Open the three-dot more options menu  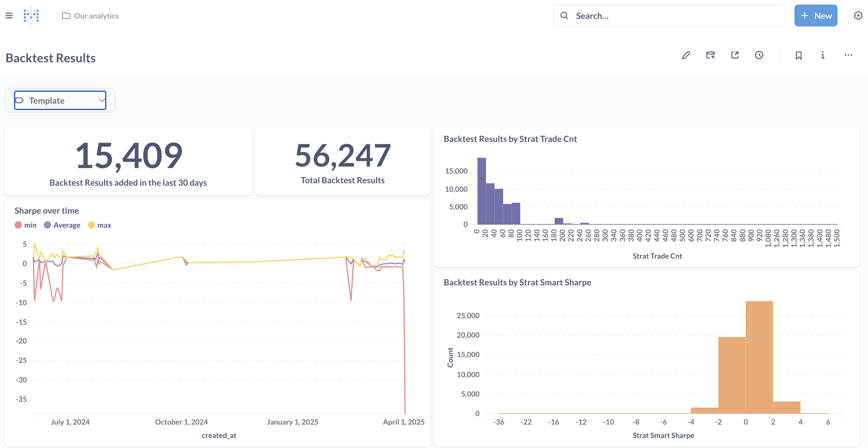[848, 55]
